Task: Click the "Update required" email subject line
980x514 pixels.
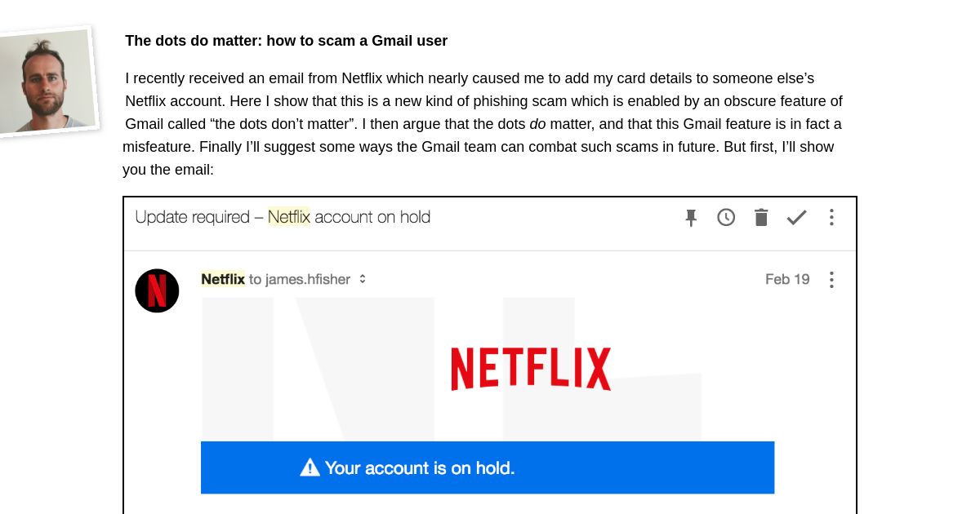Action: (x=283, y=217)
